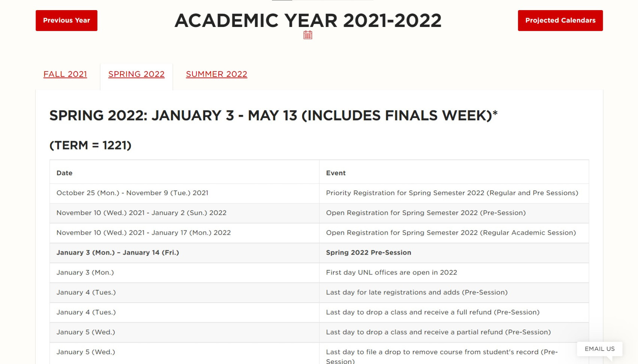Screen dimensions: 638x364
Task: Click the red calendar icon below the title
Action: 308,34
